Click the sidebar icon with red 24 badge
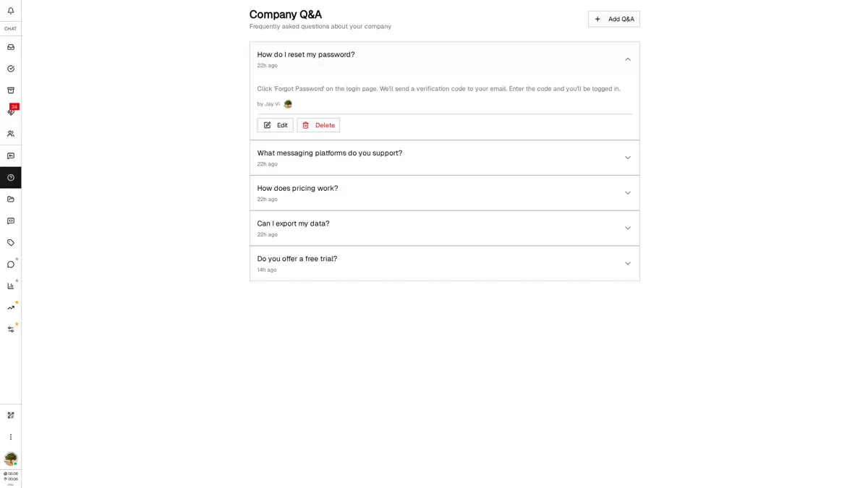 click(11, 112)
